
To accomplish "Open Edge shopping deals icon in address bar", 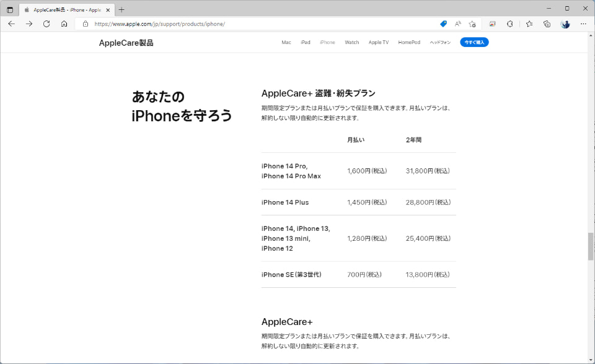I will [443, 24].
